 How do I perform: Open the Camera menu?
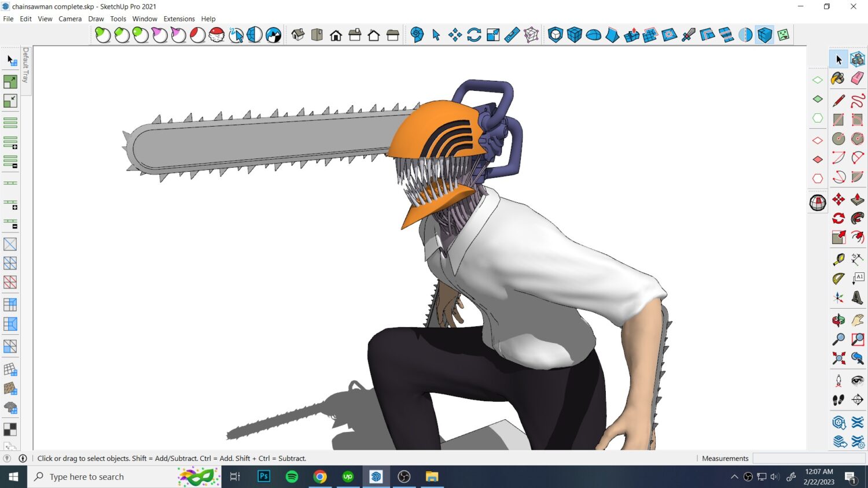70,19
